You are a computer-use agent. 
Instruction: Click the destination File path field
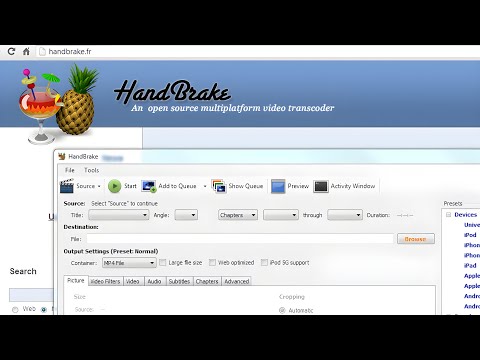pyautogui.click(x=240, y=239)
